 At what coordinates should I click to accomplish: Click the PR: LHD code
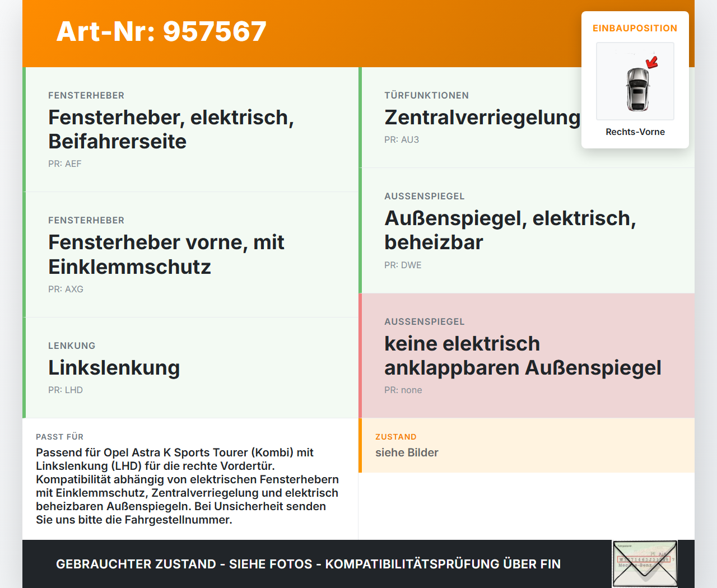click(x=65, y=390)
